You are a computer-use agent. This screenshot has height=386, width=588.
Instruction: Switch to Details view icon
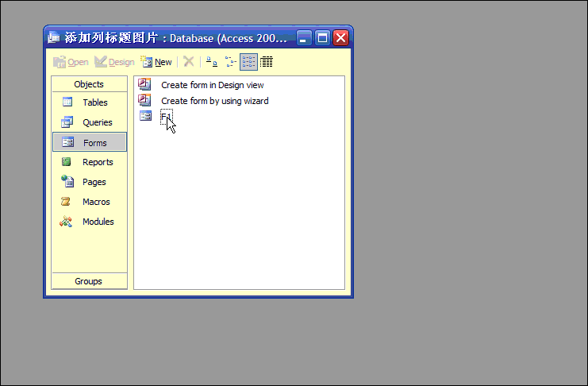[x=267, y=62]
